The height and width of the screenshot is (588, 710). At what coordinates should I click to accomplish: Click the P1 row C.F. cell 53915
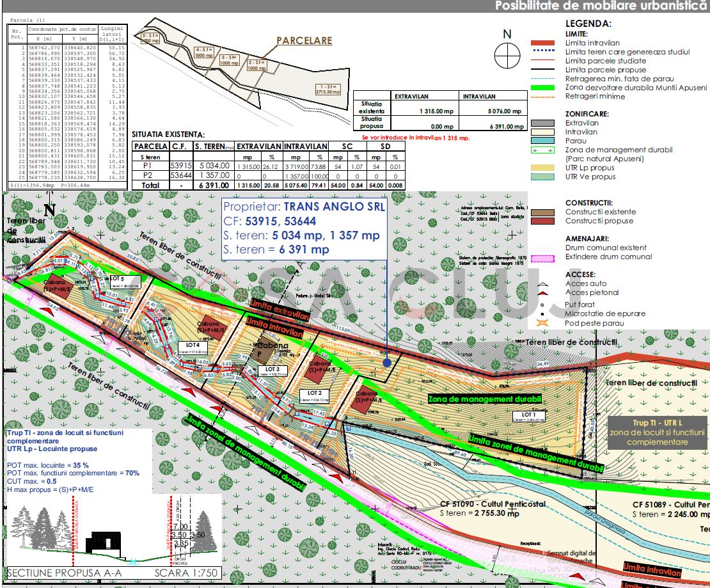point(180,166)
